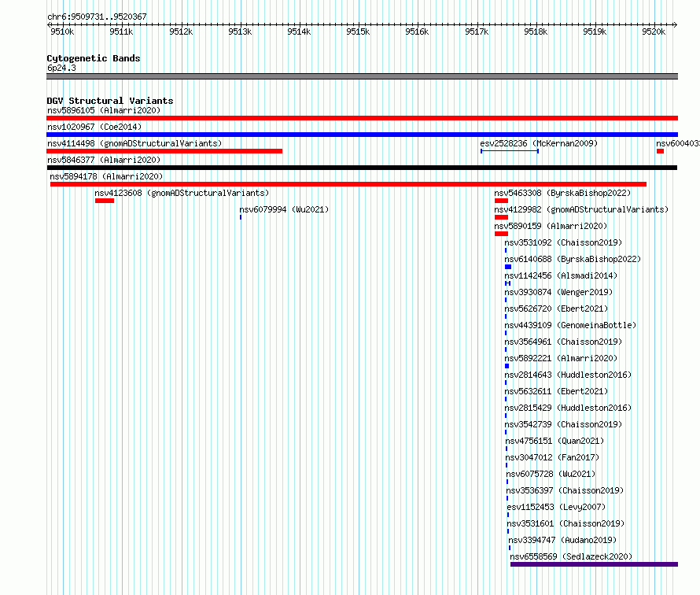Click nsv5892221 (Almarri2020) label
Screen dimensions: 700x595
click(561, 358)
